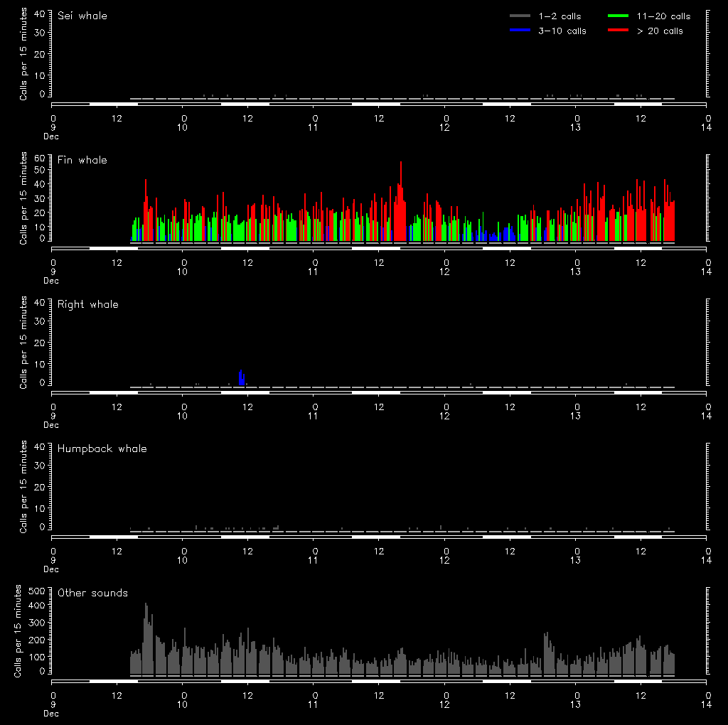Screen dimensions: 728x725
Task: Select the 'Humpback whale' panel title
Action: 102,449
